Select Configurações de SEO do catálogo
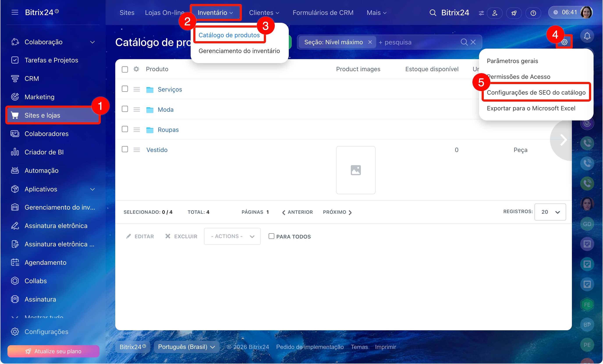Screen dimensions: 603x364 (536, 92)
